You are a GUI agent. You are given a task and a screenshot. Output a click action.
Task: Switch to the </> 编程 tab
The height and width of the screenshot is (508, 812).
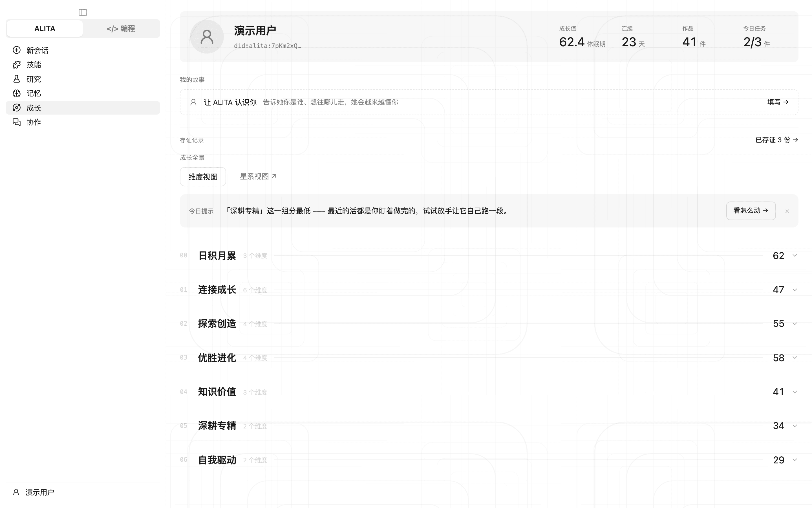121,29
